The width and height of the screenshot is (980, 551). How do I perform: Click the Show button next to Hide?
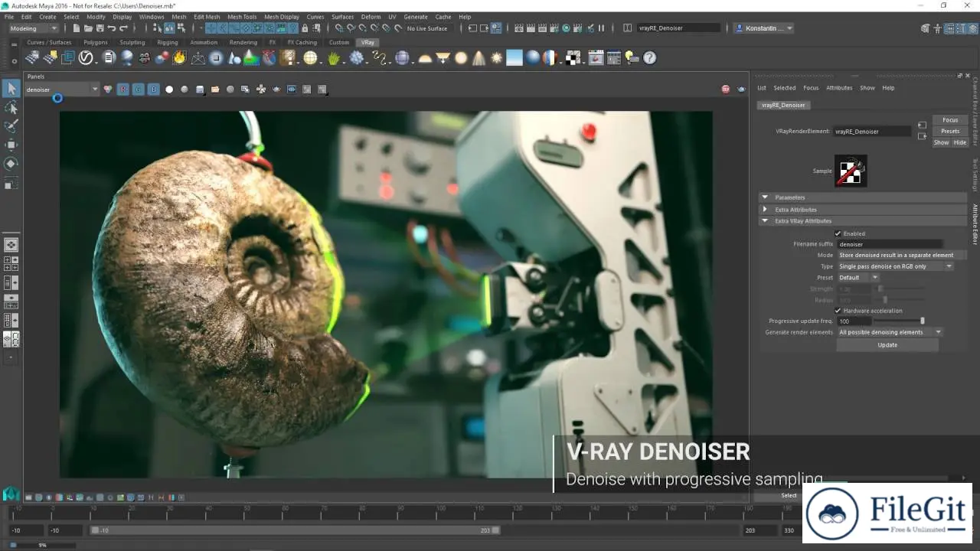[942, 142]
